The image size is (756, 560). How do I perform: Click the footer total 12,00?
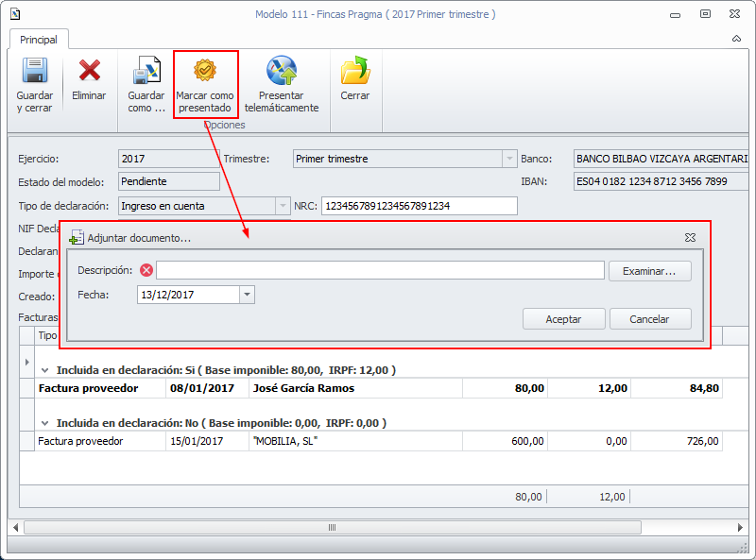pyautogui.click(x=611, y=497)
